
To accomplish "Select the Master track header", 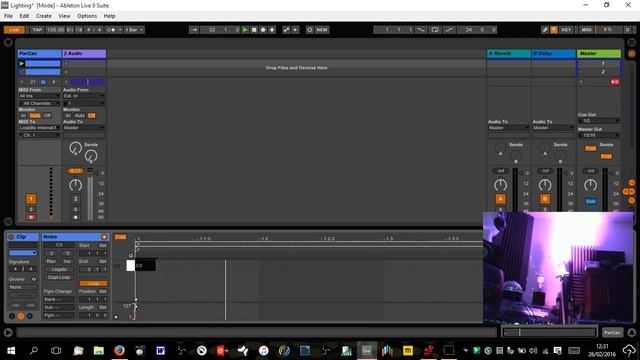I will click(599, 53).
